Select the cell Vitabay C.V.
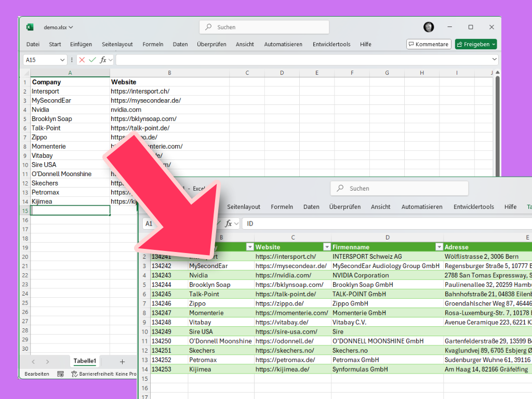The image size is (532, 399). pos(387,322)
